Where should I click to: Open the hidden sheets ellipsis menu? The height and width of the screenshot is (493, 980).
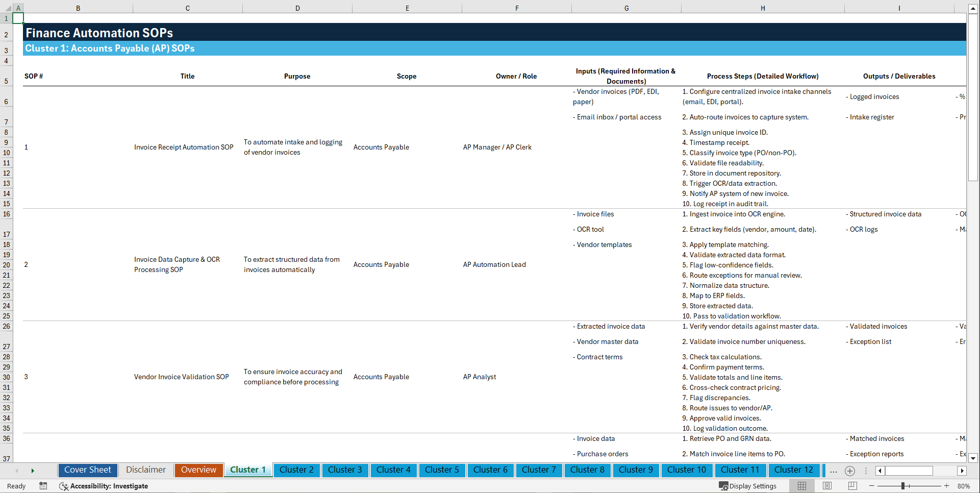pyautogui.click(x=833, y=471)
